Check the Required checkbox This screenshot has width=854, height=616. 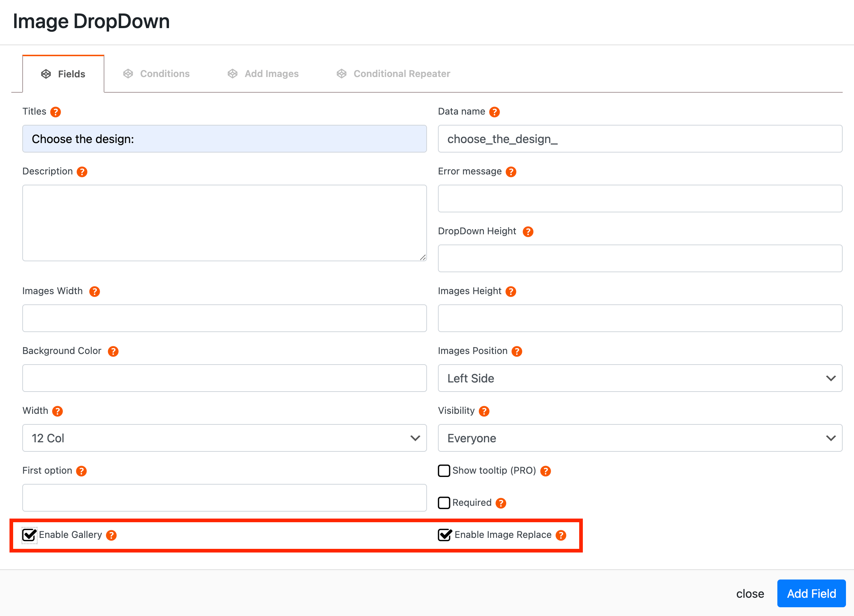pyautogui.click(x=444, y=503)
